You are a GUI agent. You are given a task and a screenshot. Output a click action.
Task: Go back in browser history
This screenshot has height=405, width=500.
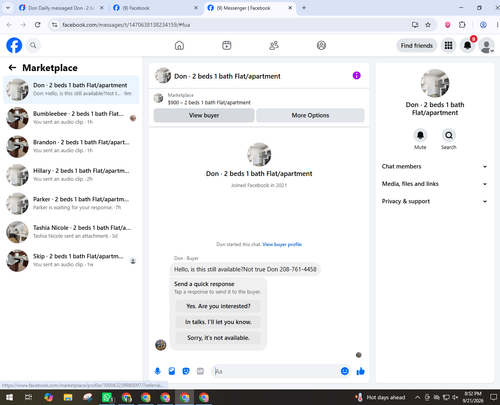pyautogui.click(x=9, y=25)
